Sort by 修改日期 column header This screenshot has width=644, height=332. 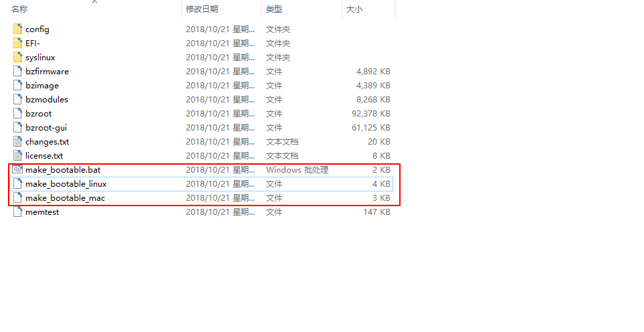[202, 9]
